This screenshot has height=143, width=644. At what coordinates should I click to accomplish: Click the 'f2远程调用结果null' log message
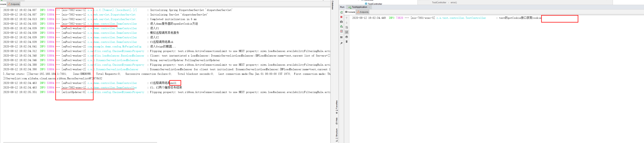(x=163, y=83)
